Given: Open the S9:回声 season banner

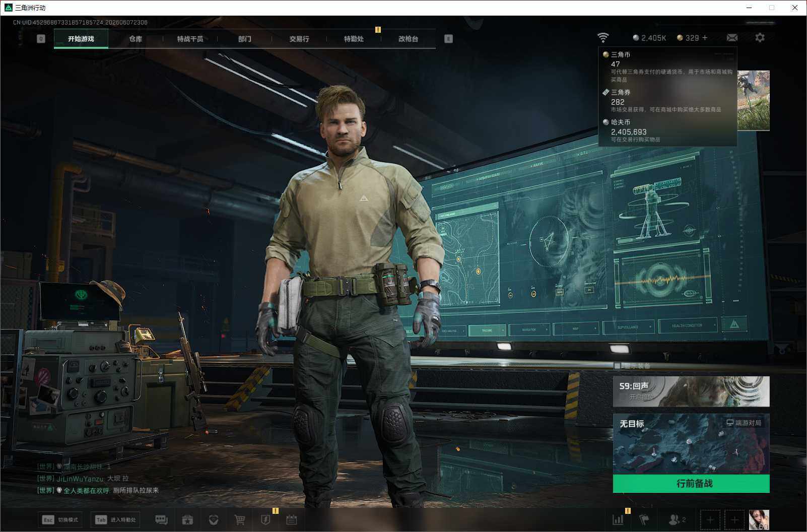Looking at the screenshot, I should (691, 391).
